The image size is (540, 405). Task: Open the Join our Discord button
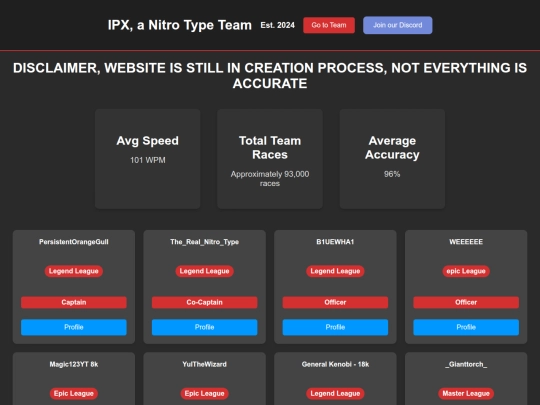click(397, 25)
